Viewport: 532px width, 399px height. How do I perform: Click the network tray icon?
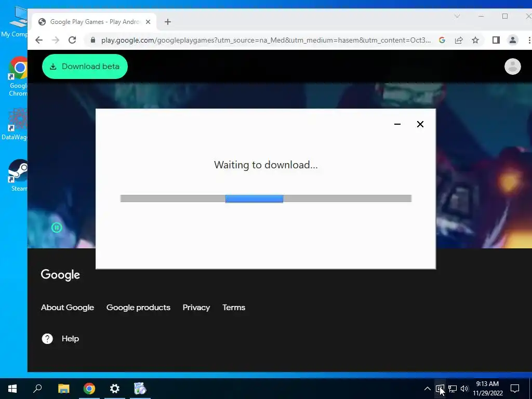[x=453, y=389]
